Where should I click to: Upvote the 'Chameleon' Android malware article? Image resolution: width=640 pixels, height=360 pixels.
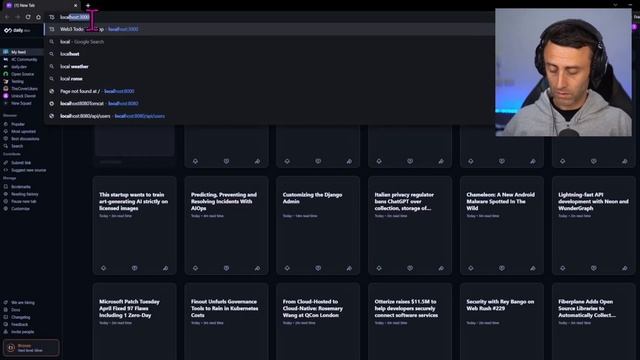[x=471, y=268]
